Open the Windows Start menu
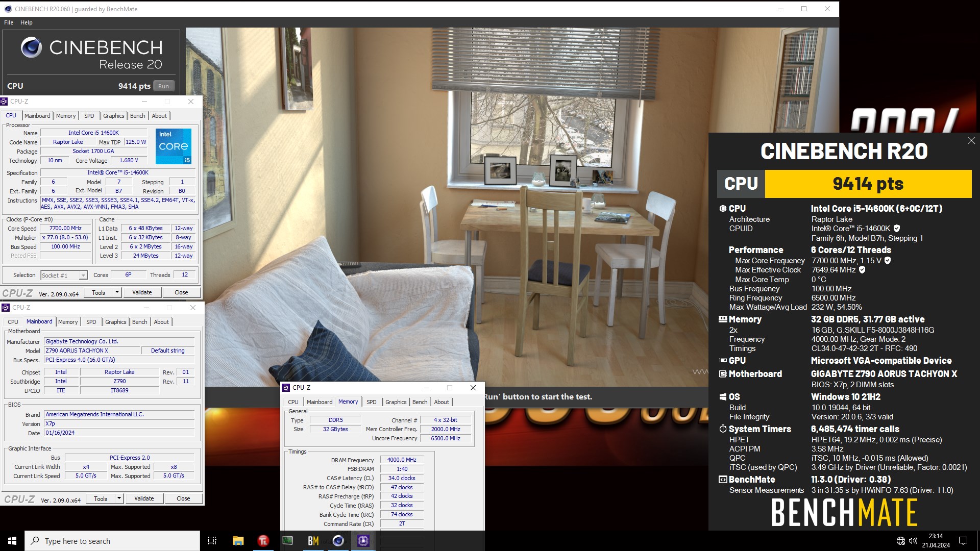Viewport: 980px width, 551px height. pos(12,541)
